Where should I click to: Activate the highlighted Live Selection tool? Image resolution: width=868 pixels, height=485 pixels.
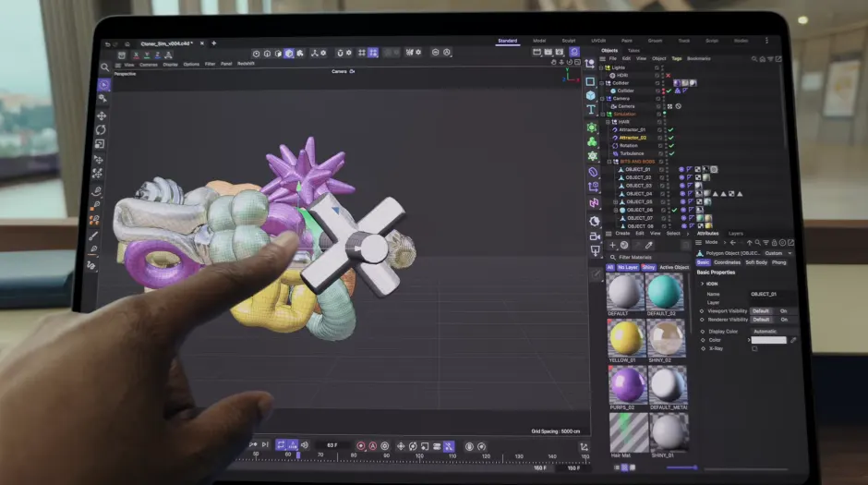103,85
